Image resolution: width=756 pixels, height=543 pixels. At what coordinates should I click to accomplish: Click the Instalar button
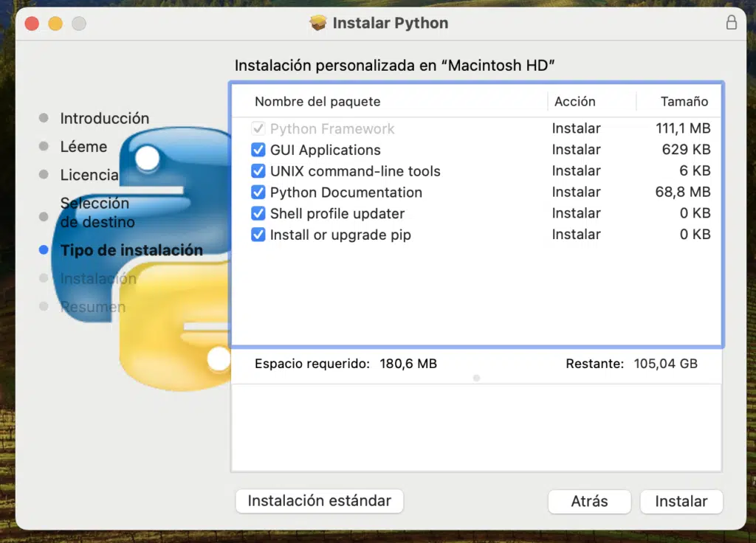[681, 502]
